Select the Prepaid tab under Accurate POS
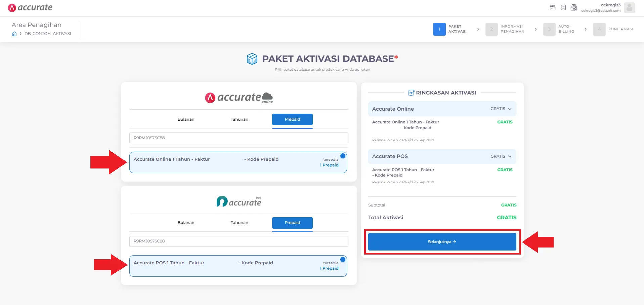The image size is (644, 305). point(292,223)
